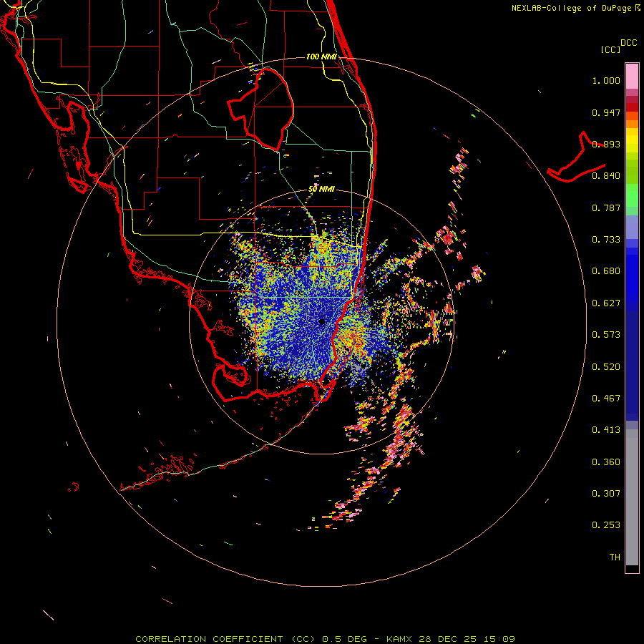Select the 0.573 legend value
The image size is (644, 644).
click(606, 335)
